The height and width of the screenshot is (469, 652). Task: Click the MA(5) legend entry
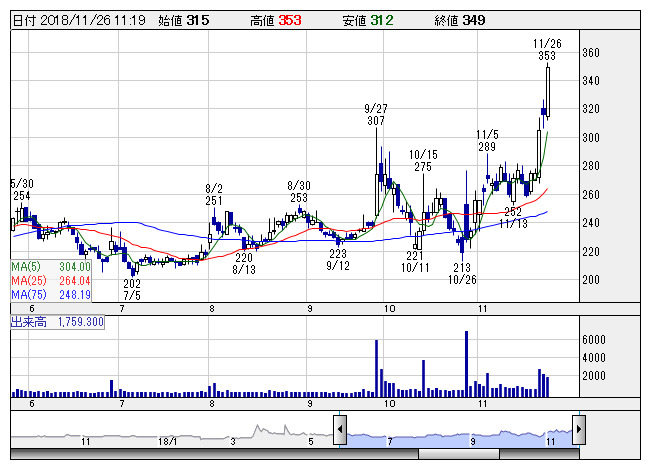coord(51,267)
